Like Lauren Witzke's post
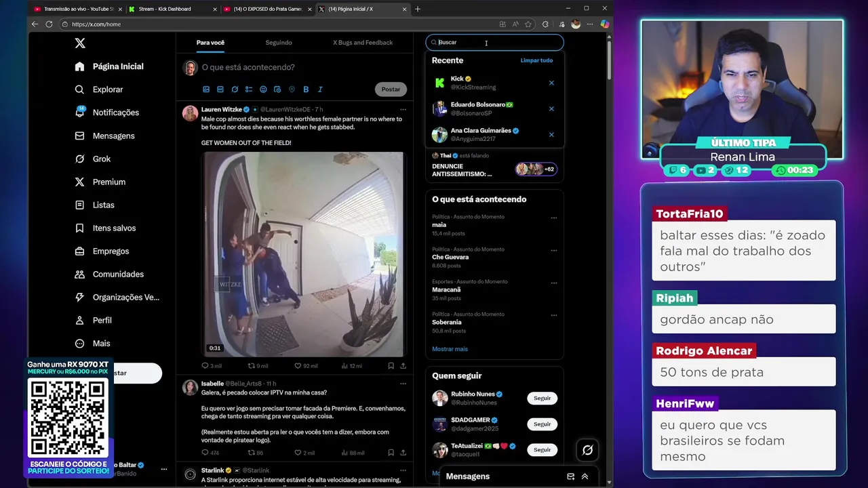868x488 pixels. (x=306, y=366)
